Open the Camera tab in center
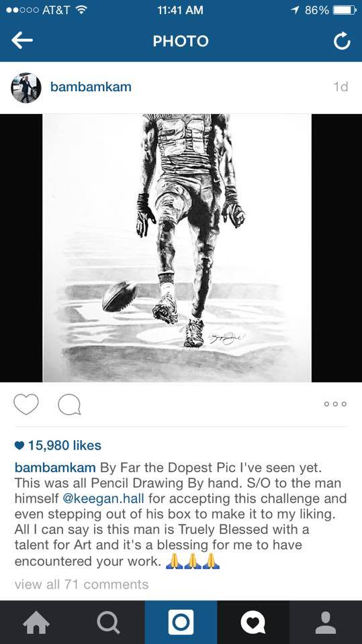This screenshot has height=644, width=362. (181, 623)
